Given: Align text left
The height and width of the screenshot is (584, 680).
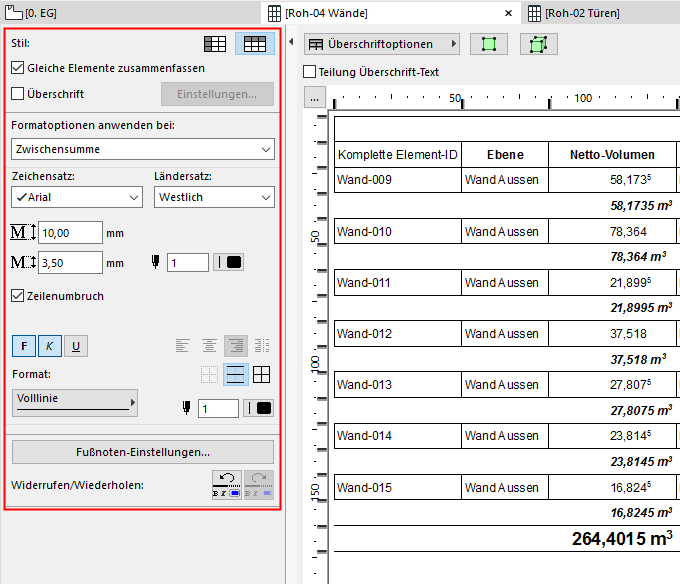Looking at the screenshot, I should pyautogui.click(x=182, y=346).
